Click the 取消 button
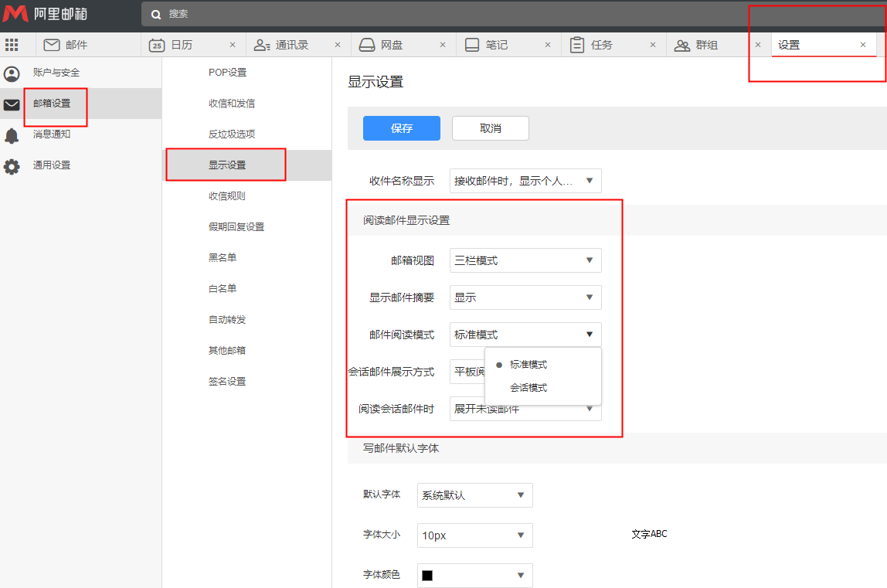This screenshot has width=887, height=588. (x=491, y=128)
